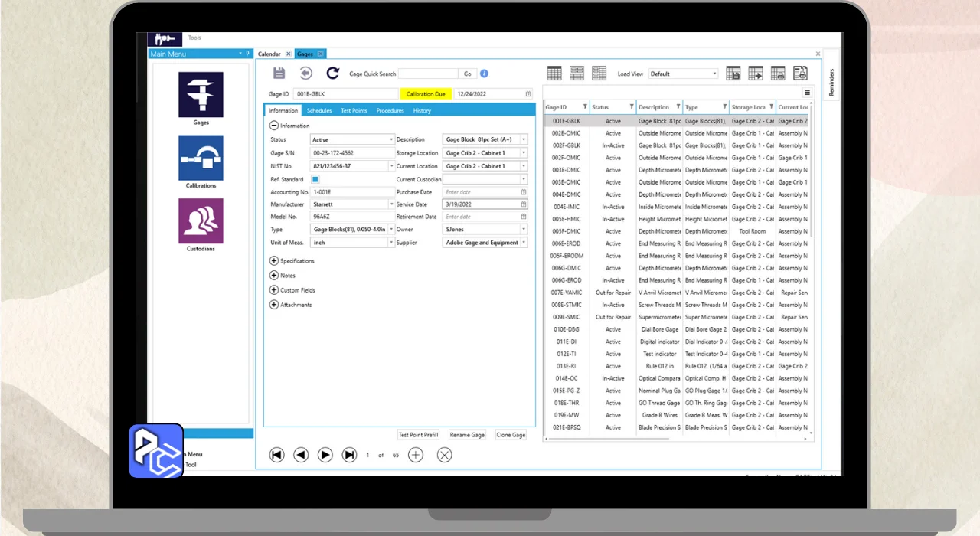Go to the last gage record
The image size is (980, 536).
(x=349, y=455)
